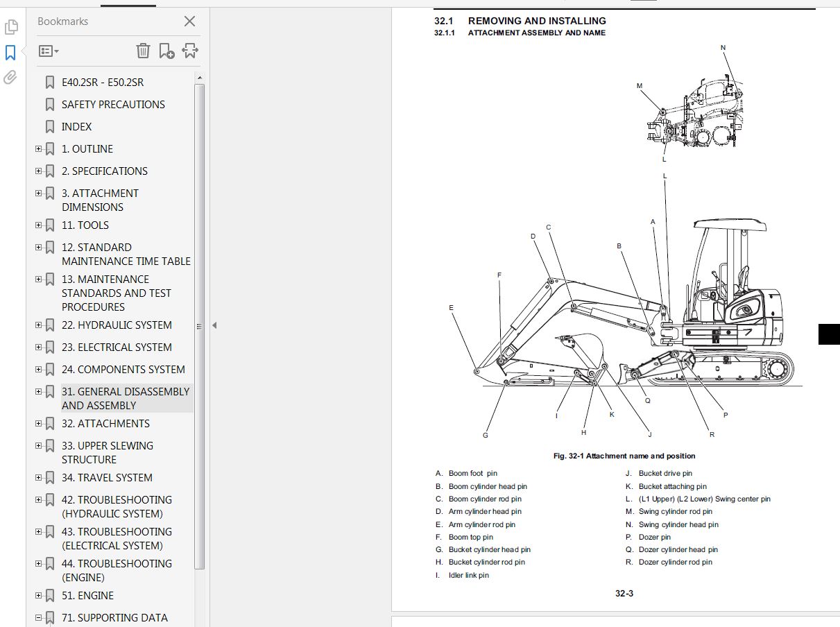840x627 pixels.
Task: Open the Page Thumbnails panel icon
Action: (10, 27)
